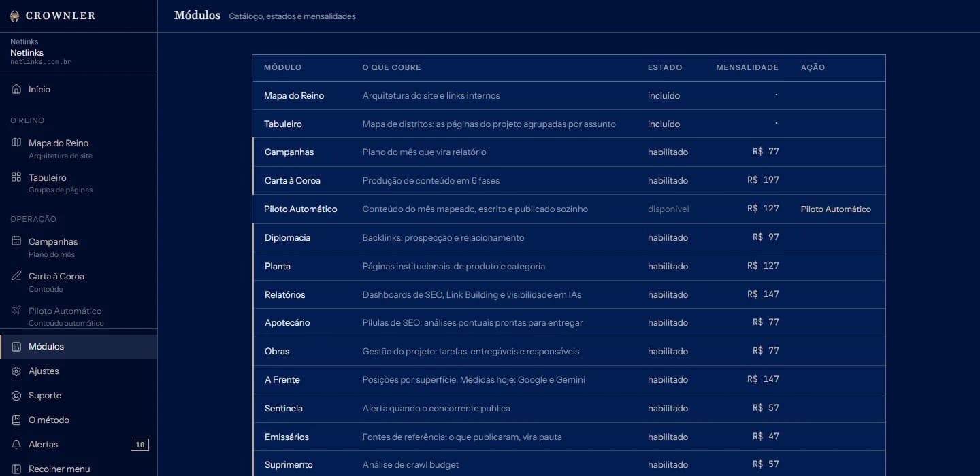Image resolution: width=980 pixels, height=476 pixels.
Task: Click Tabuleiro module name in table
Action: click(x=283, y=124)
